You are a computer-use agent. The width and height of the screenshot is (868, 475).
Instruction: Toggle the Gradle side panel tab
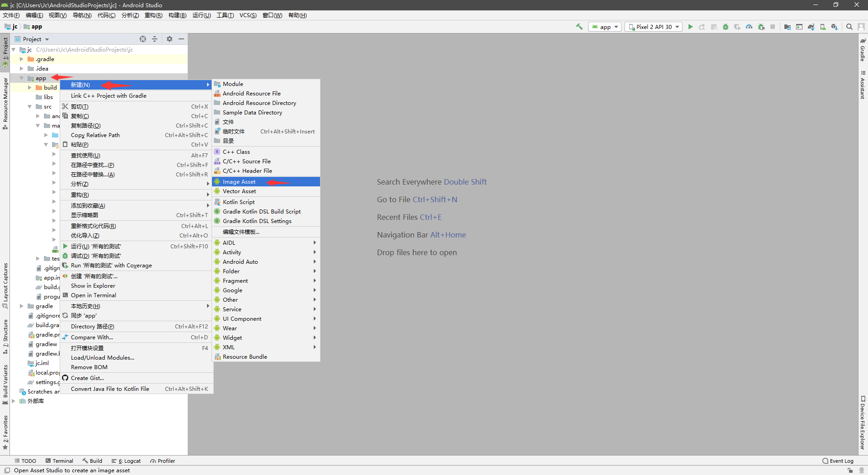(x=863, y=50)
